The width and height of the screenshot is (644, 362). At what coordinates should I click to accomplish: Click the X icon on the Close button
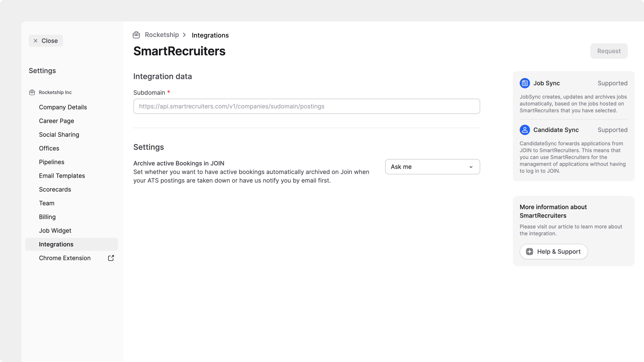pyautogui.click(x=35, y=41)
